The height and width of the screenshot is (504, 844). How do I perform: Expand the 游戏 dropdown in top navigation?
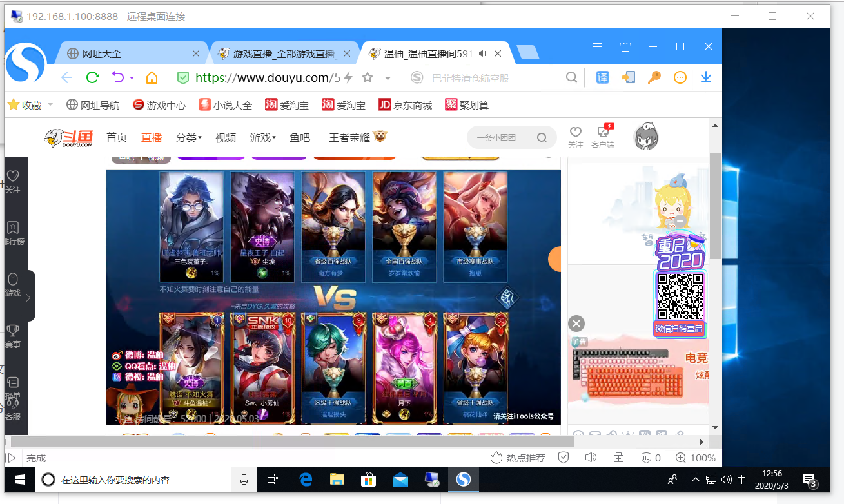coord(262,137)
